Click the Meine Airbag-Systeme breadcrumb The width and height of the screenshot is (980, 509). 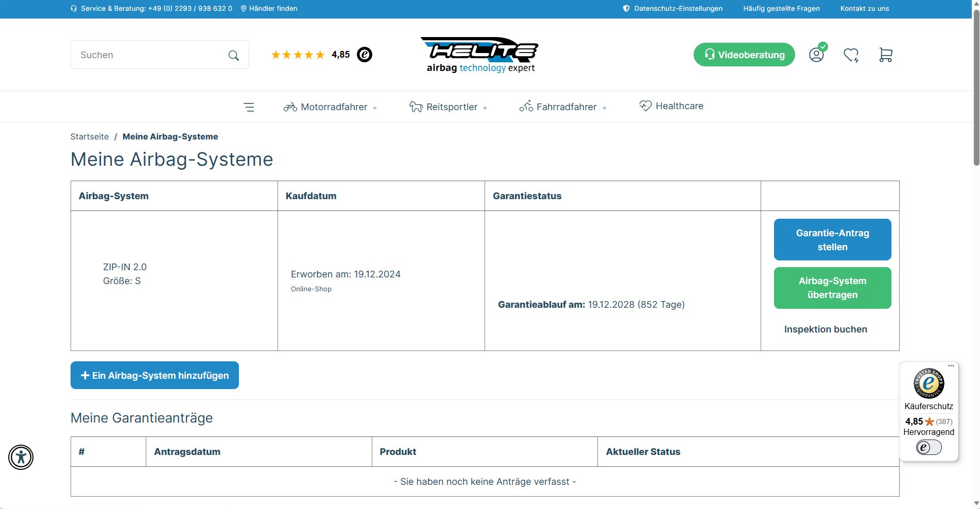[x=170, y=137]
